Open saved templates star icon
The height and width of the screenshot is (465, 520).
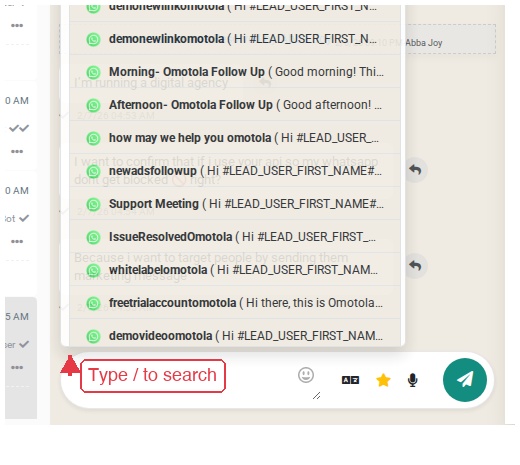pyautogui.click(x=383, y=380)
